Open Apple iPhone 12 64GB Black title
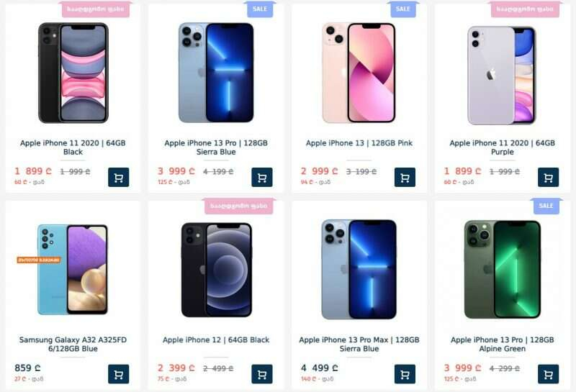 pos(216,340)
